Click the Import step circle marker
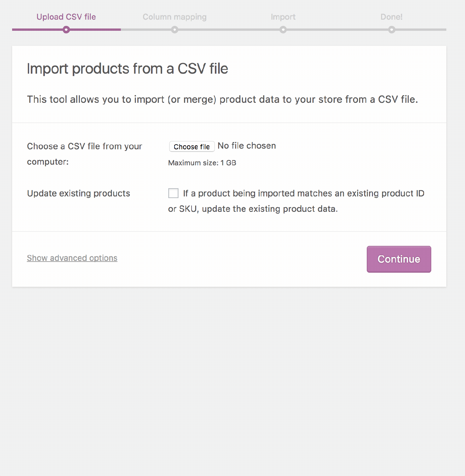The image size is (465, 476). click(x=283, y=30)
